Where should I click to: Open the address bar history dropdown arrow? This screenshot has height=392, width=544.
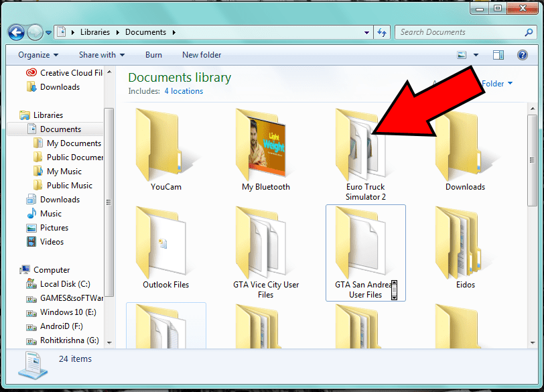coord(366,33)
